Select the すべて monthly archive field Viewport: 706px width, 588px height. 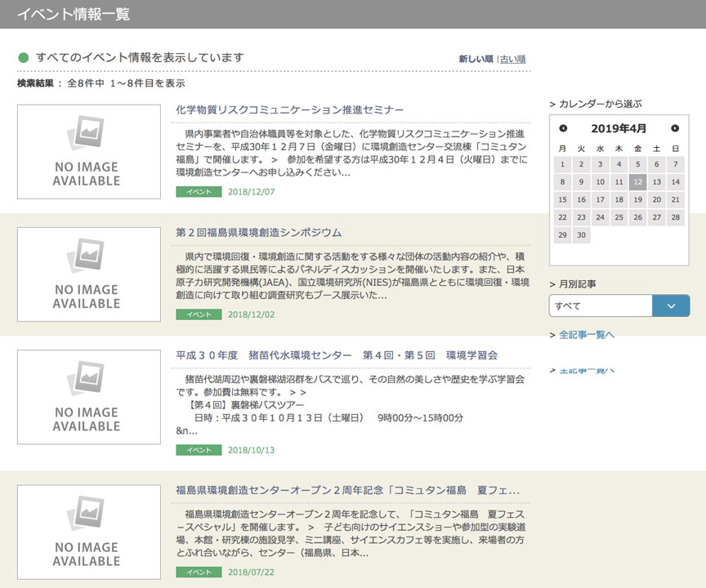tap(601, 305)
